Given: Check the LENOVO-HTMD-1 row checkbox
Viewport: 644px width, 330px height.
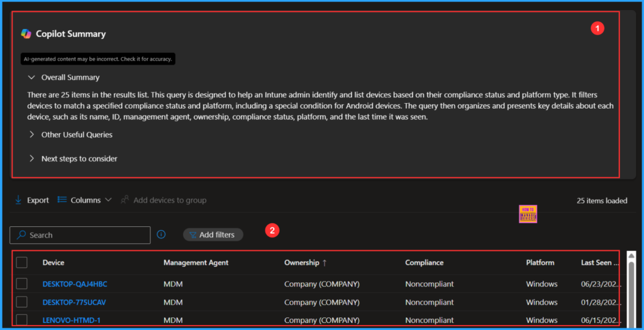Looking at the screenshot, I should coord(22,320).
